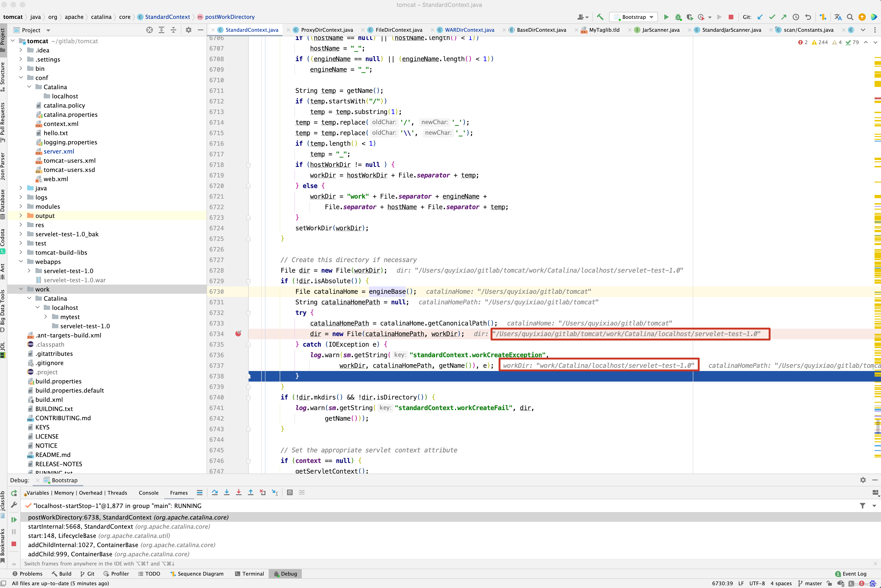This screenshot has width=881, height=588.
Task: Stop the running process with red square
Action: tap(731, 17)
